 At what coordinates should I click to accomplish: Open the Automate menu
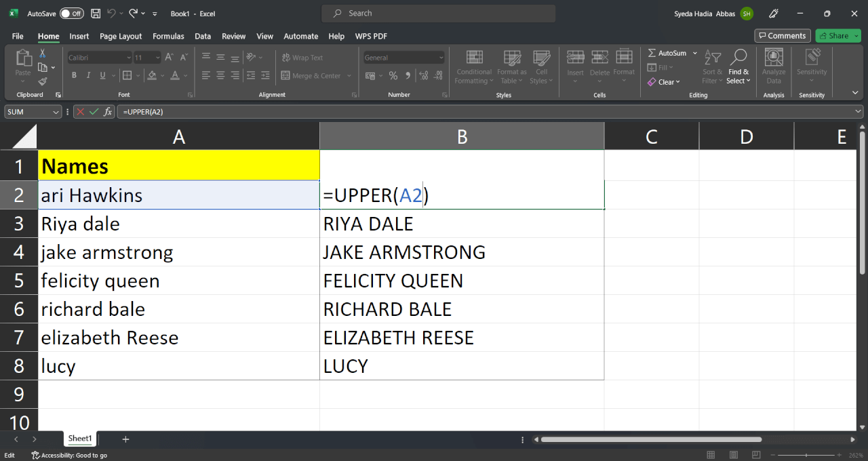(x=300, y=36)
